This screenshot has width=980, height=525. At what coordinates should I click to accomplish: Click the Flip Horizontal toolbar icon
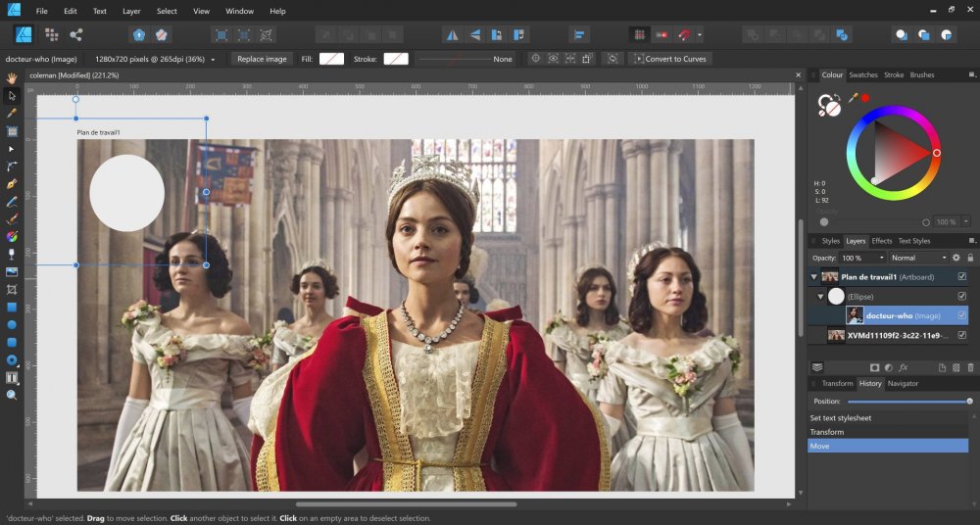[452, 34]
